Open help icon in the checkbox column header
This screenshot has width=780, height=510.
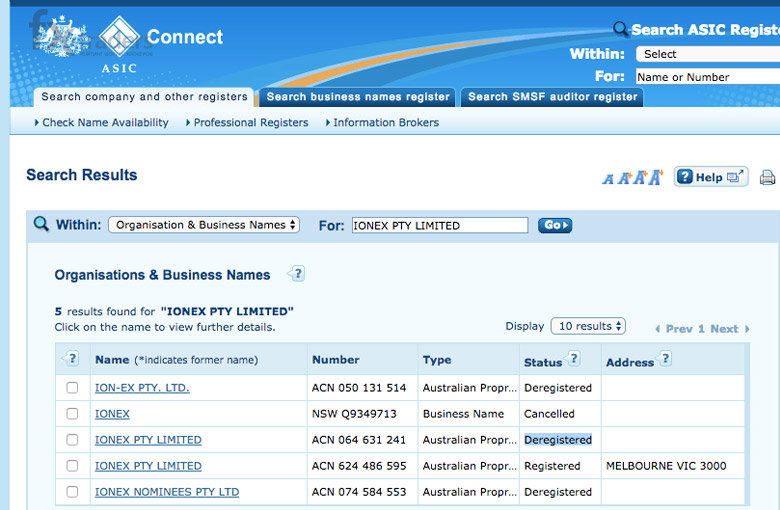[x=71, y=358]
